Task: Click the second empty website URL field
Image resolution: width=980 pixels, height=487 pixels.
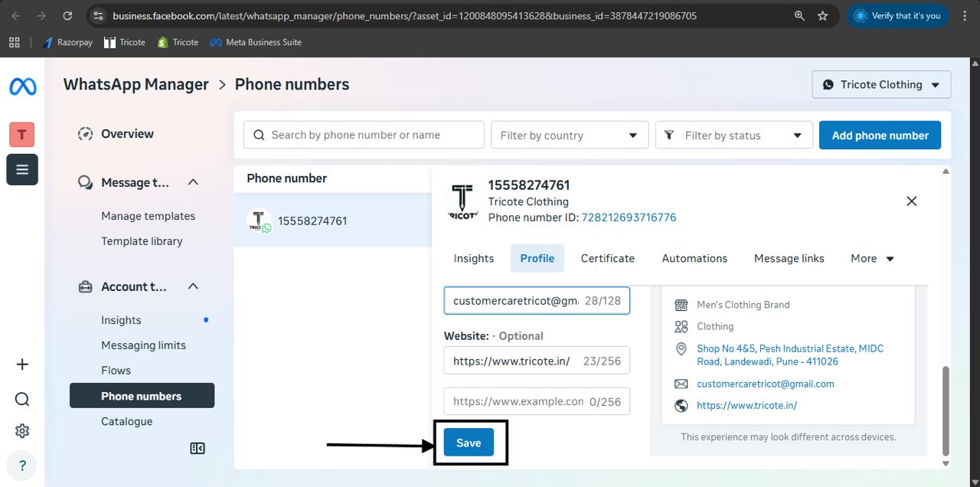Action: [518, 401]
